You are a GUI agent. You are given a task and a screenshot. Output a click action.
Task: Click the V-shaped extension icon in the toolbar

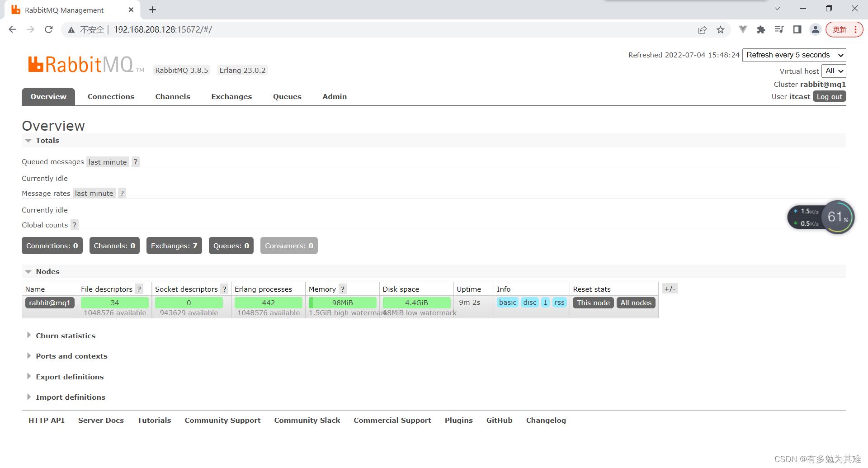(x=743, y=29)
